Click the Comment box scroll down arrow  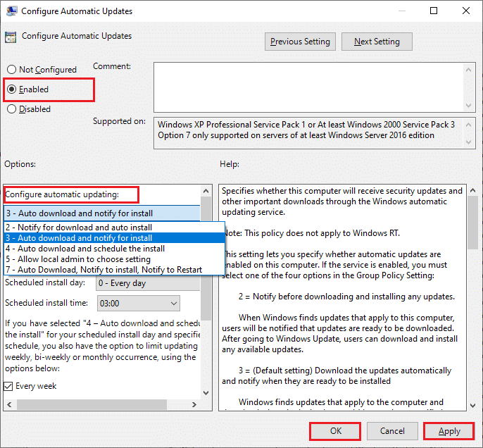(468, 106)
